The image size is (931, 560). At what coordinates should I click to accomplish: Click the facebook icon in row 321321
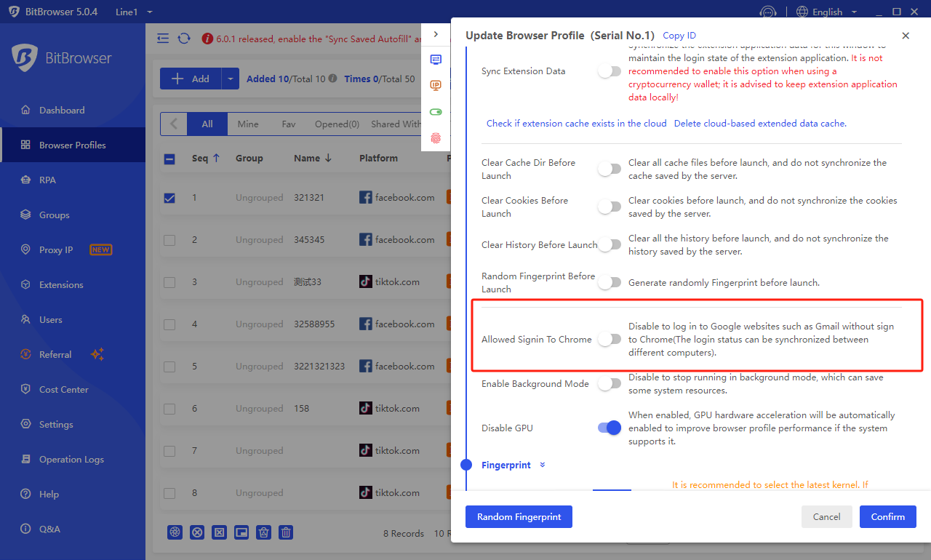tap(366, 197)
